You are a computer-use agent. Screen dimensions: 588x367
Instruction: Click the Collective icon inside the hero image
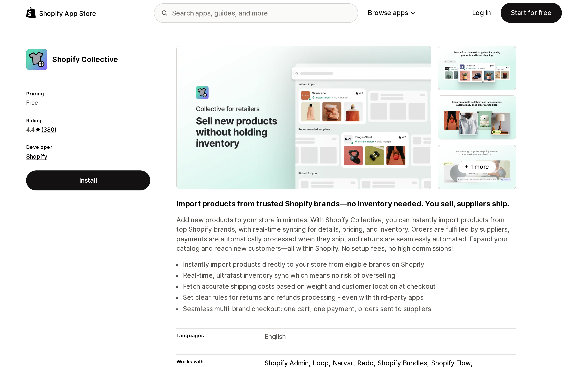[x=202, y=93]
